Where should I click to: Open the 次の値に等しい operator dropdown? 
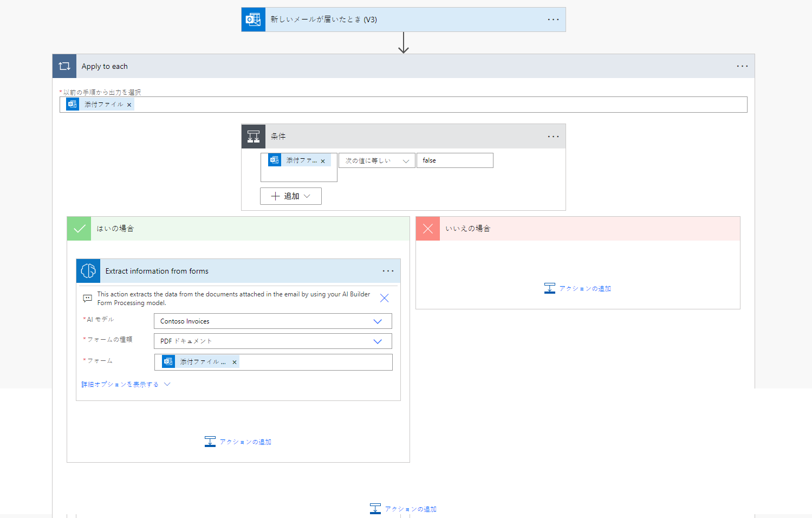click(x=377, y=160)
